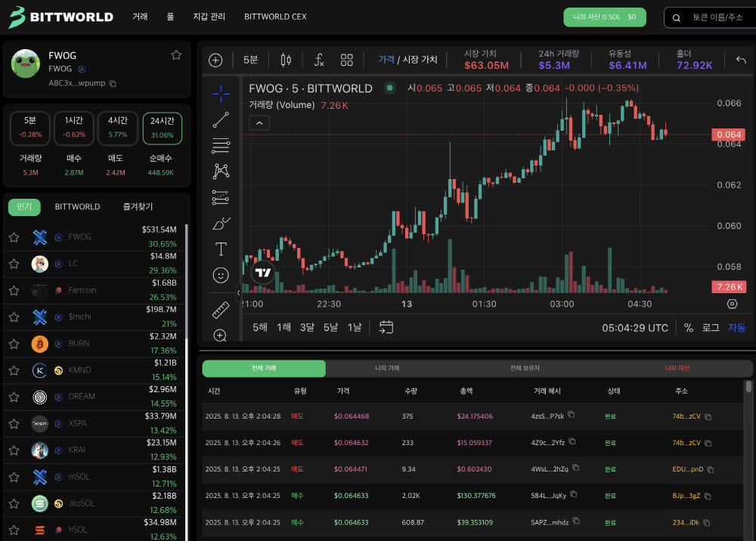Click the candlestick chart style icon
This screenshot has height=541, width=756.
pos(286,60)
